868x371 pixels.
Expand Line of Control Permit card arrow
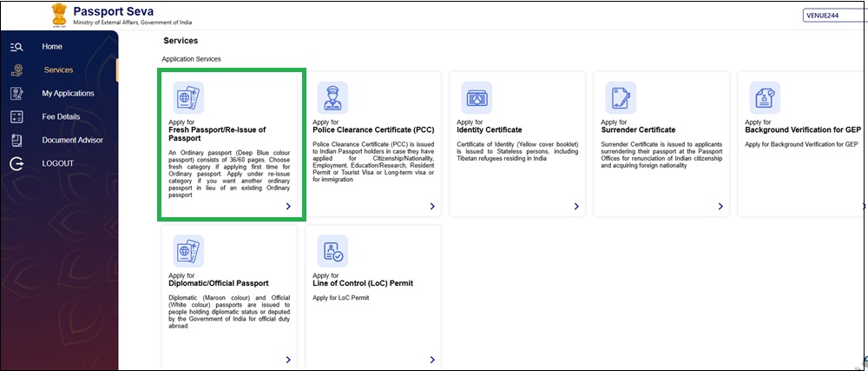432,360
